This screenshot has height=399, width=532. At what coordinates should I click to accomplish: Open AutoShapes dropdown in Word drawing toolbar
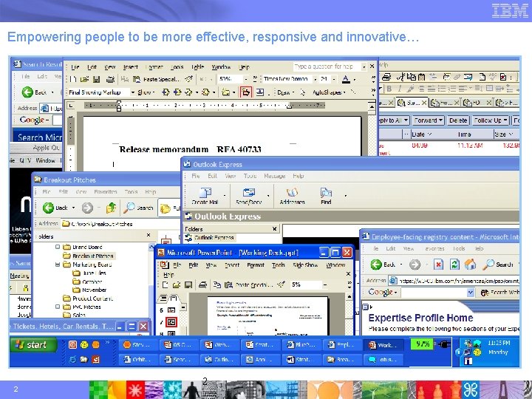[329, 92]
